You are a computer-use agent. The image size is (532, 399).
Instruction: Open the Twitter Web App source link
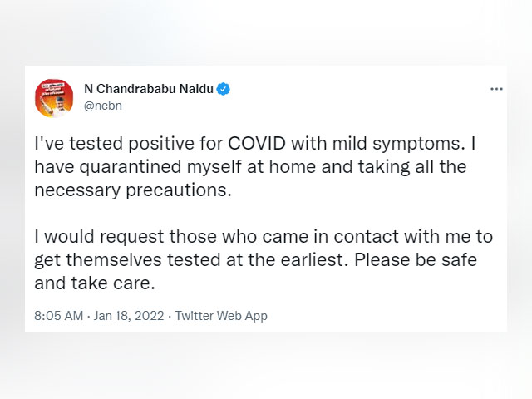coord(221,316)
